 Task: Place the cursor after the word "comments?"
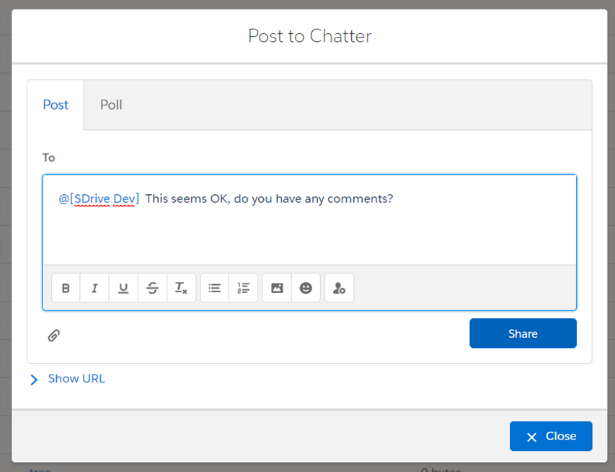(x=394, y=199)
